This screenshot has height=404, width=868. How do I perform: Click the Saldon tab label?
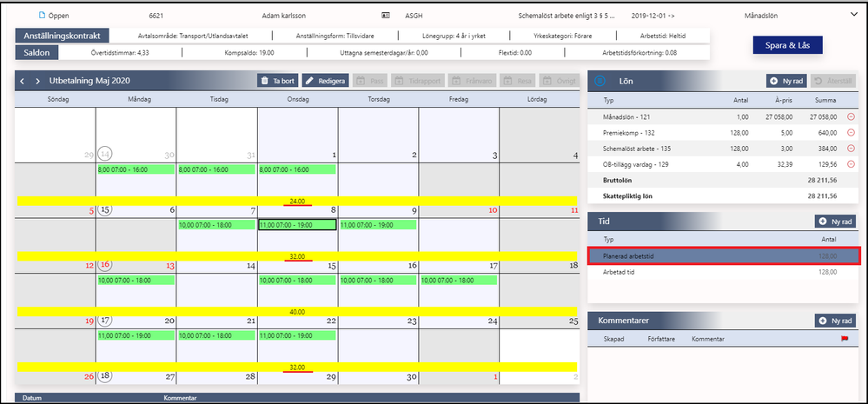click(x=36, y=53)
